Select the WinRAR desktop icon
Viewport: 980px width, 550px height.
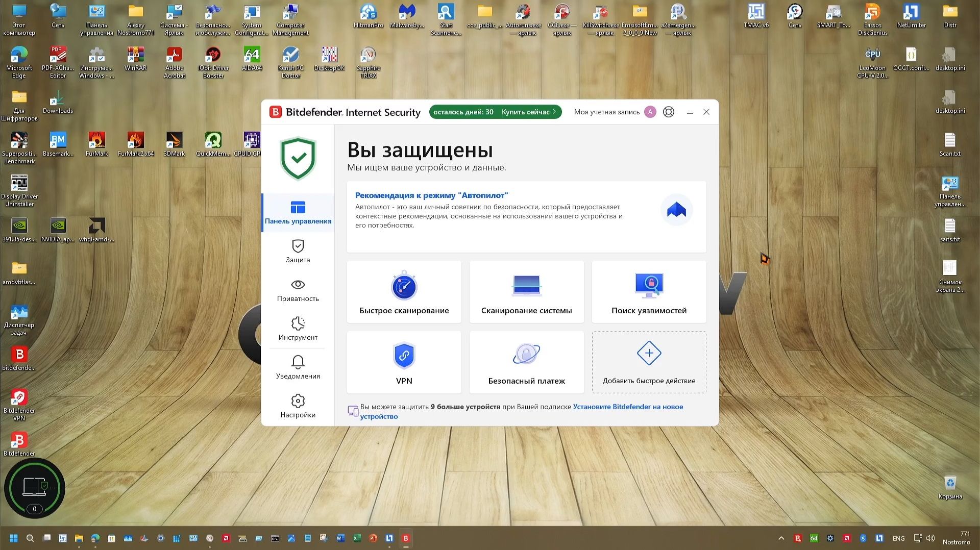pyautogui.click(x=136, y=60)
